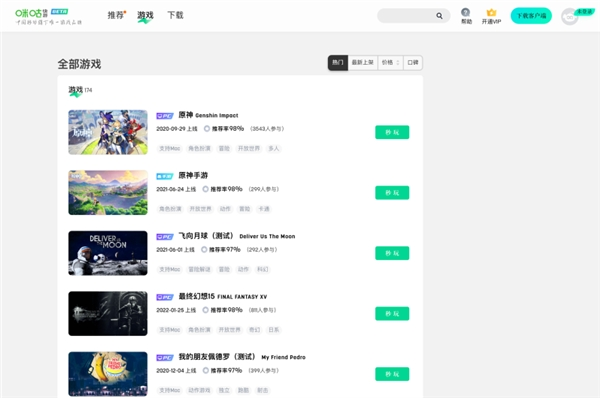The image size is (600, 398).
Task: Select the 热门 sort option
Action: 338,63
